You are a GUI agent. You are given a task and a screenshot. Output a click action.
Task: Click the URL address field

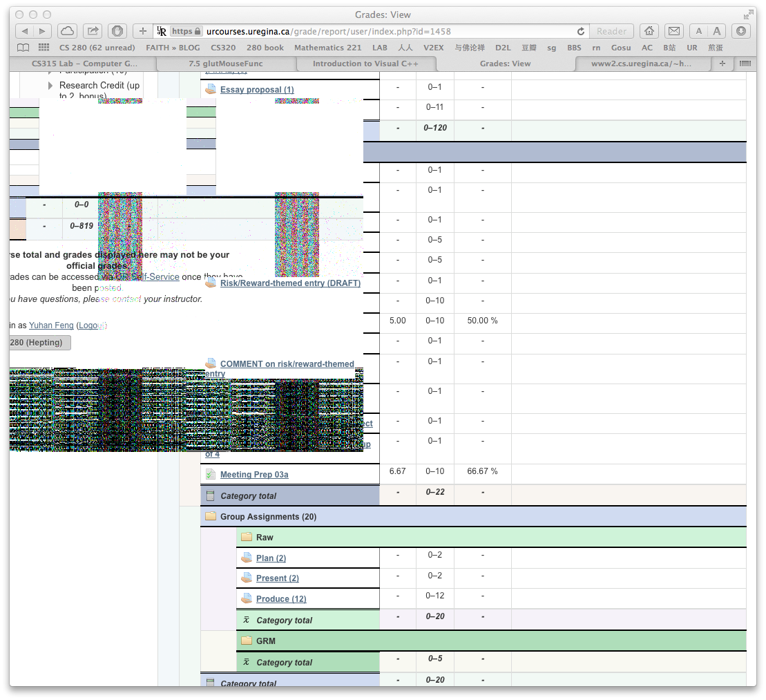(x=387, y=31)
